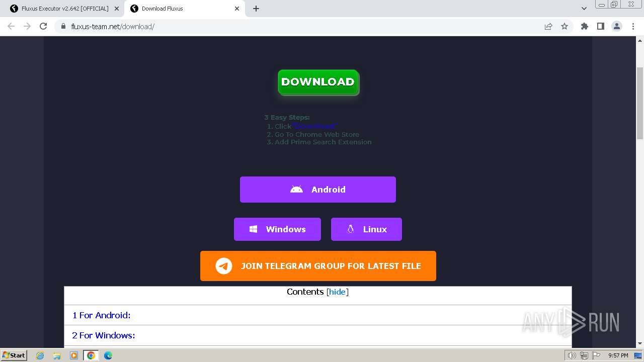644x362 pixels.
Task: Click the page vertical scrollbar thumb
Action: click(640, 103)
